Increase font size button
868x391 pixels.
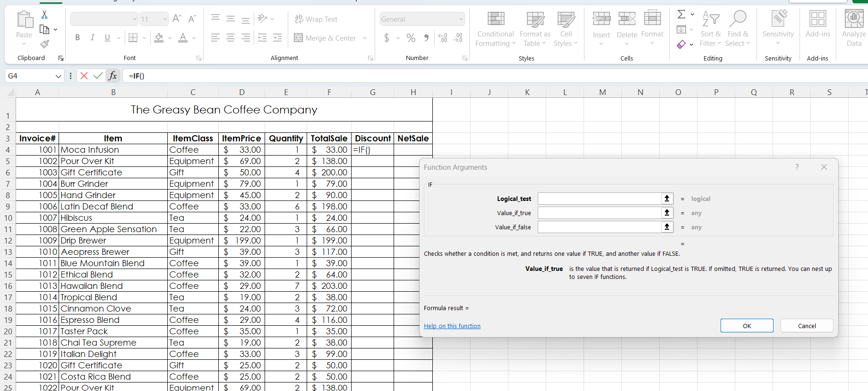point(177,19)
